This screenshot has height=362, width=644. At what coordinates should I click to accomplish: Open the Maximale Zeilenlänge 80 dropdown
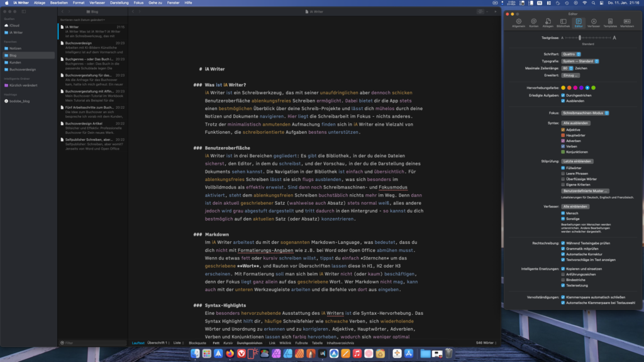click(x=567, y=68)
